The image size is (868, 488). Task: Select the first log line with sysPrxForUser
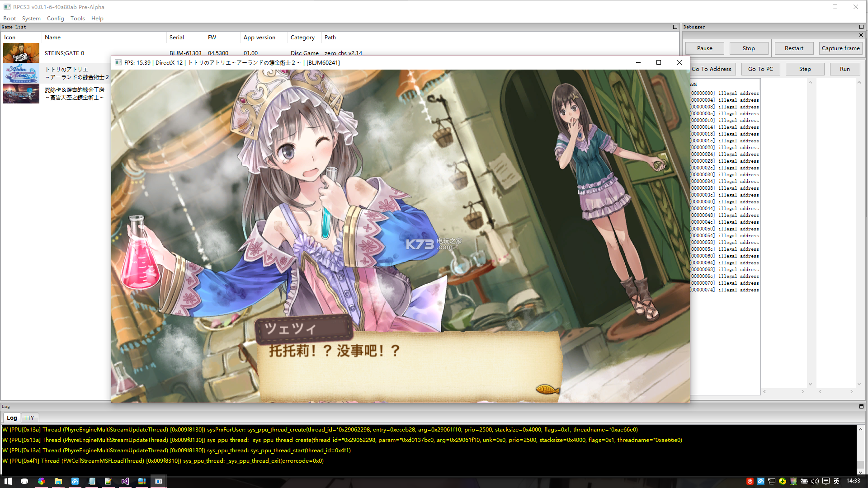click(x=320, y=430)
